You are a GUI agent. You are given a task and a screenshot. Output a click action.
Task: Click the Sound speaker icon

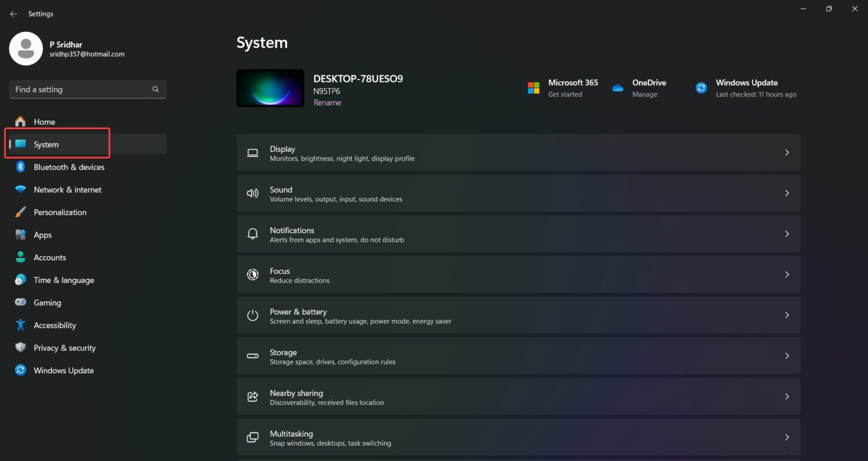tap(253, 193)
